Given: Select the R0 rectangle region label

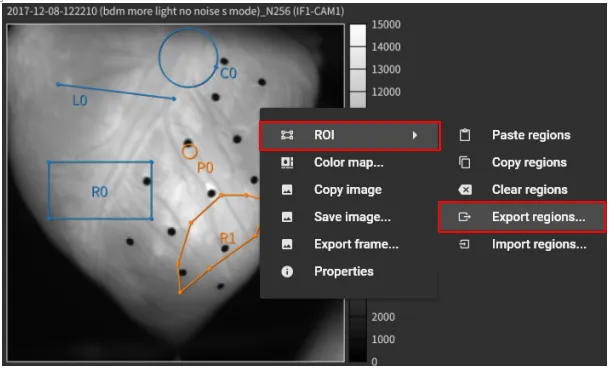Looking at the screenshot, I should (100, 192).
